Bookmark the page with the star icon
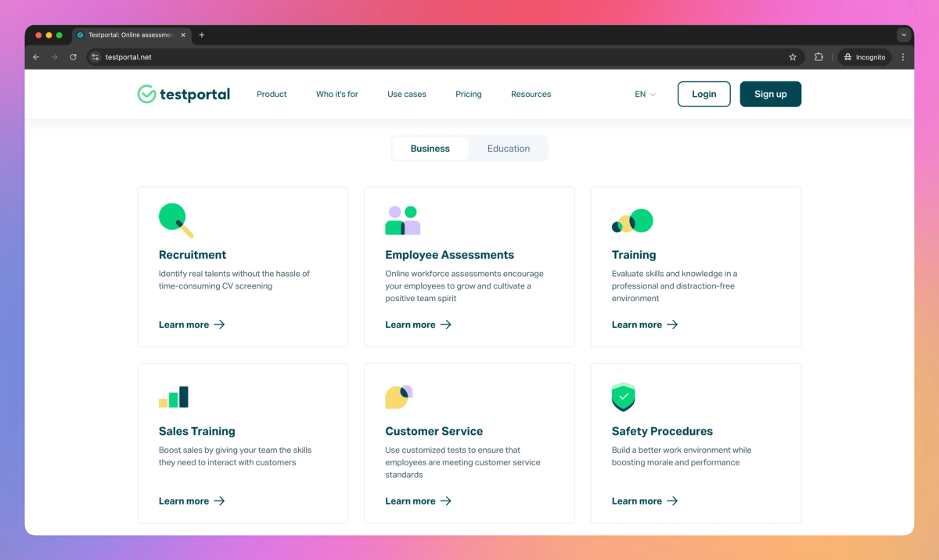Image resolution: width=939 pixels, height=560 pixels. [793, 56]
